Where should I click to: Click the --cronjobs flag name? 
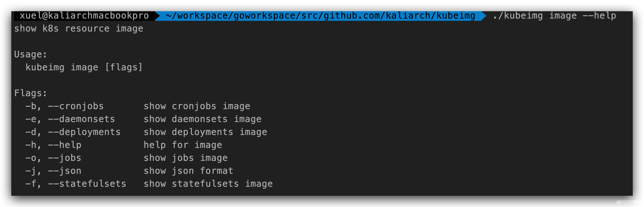coord(76,106)
